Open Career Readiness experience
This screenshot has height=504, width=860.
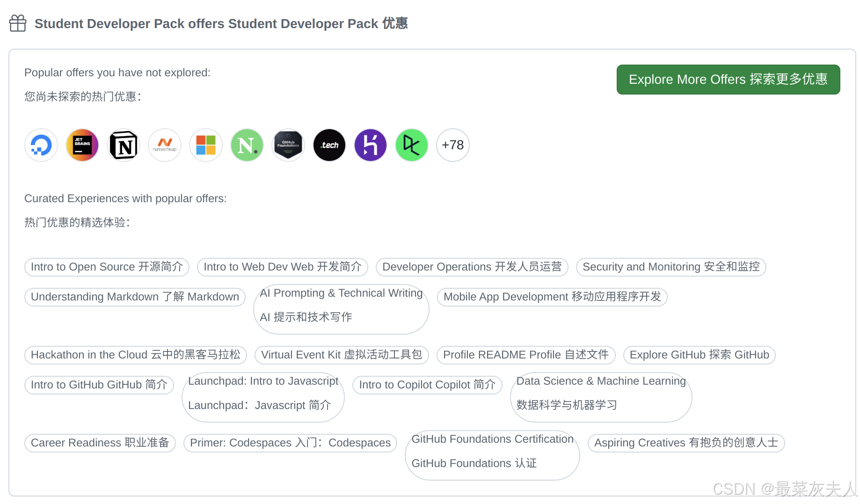100,443
